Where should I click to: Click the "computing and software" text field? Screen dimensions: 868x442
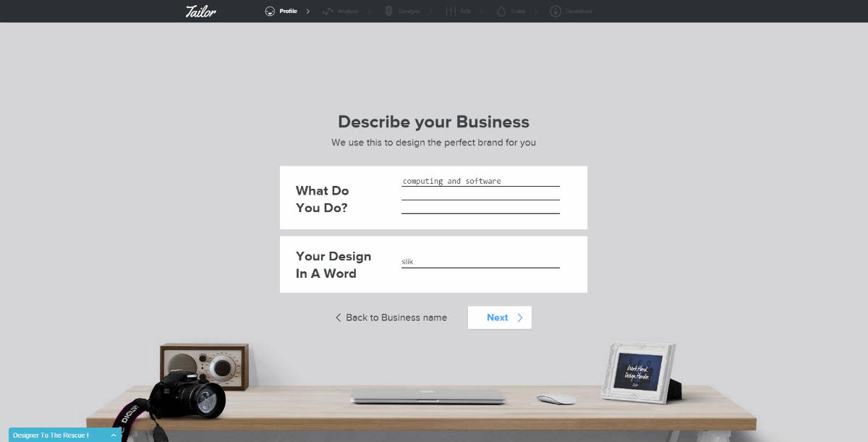point(480,181)
